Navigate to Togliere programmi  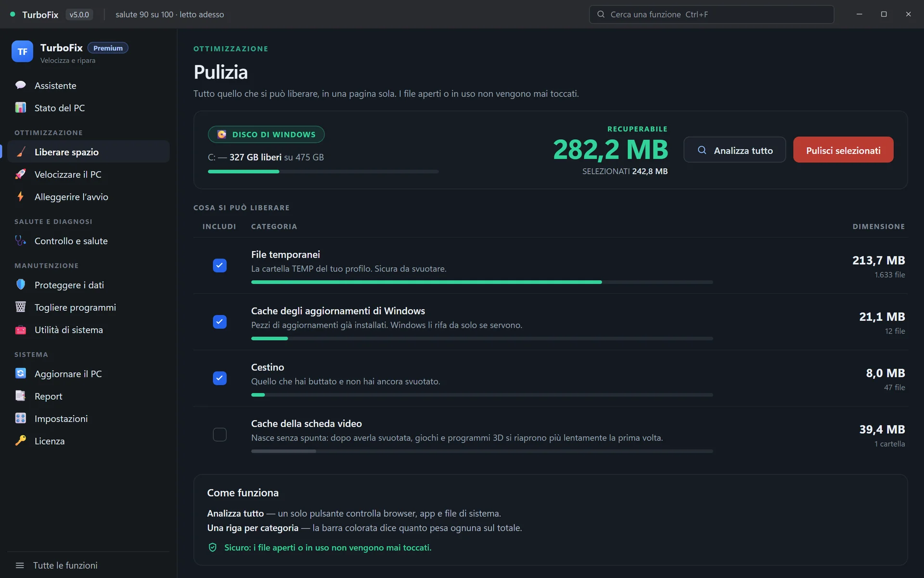pos(89,307)
